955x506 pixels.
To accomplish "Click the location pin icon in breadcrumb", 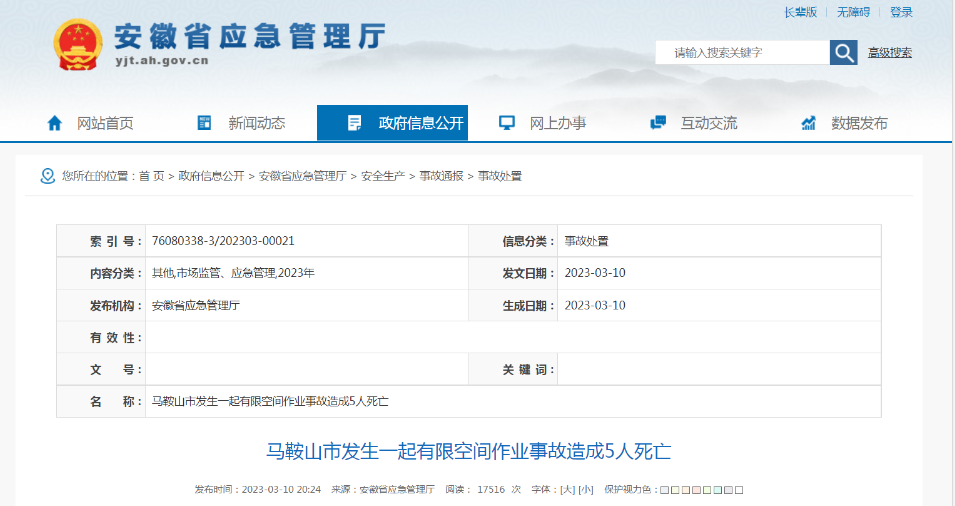I will [x=48, y=176].
